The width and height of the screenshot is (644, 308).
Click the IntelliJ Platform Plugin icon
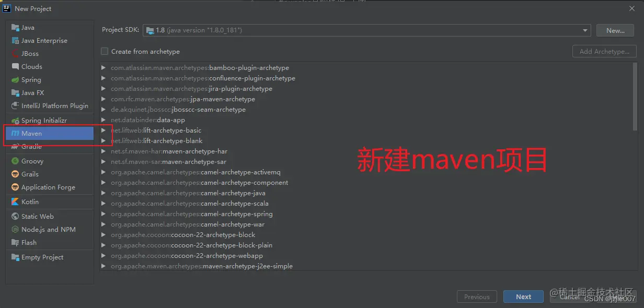[x=16, y=105]
